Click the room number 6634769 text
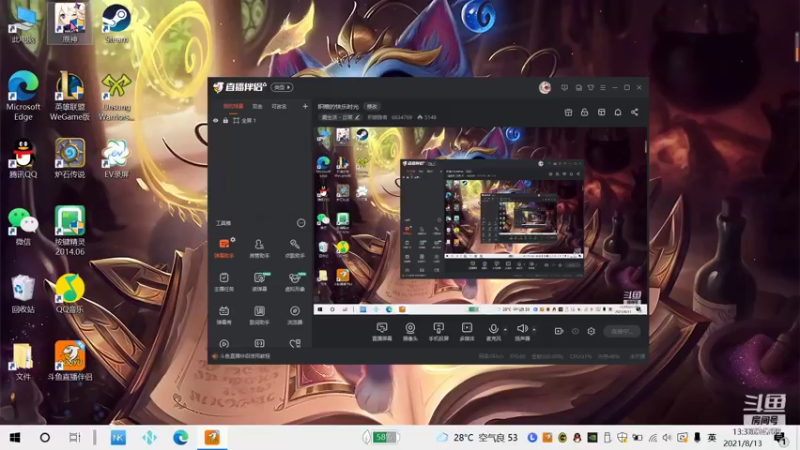The image size is (800, 450). [402, 117]
